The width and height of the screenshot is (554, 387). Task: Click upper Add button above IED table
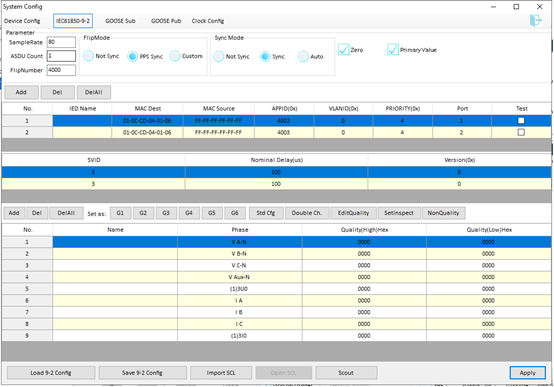[x=21, y=92]
